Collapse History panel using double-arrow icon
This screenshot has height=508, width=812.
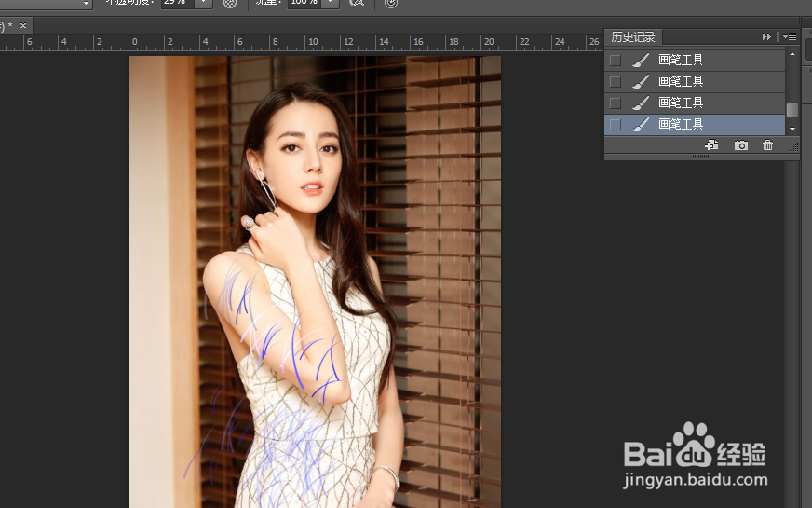(766, 36)
